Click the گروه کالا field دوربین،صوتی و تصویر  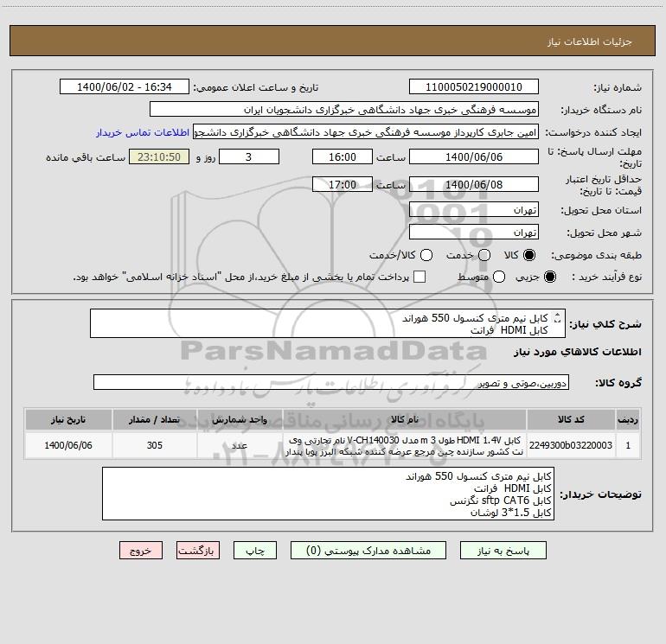[x=331, y=382]
